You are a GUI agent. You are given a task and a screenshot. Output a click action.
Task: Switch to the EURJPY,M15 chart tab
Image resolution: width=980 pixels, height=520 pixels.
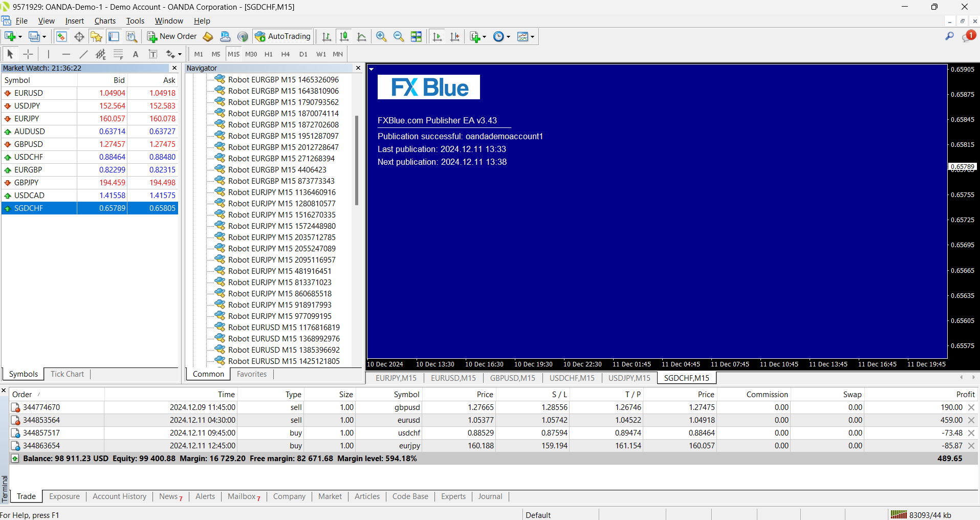[396, 378]
